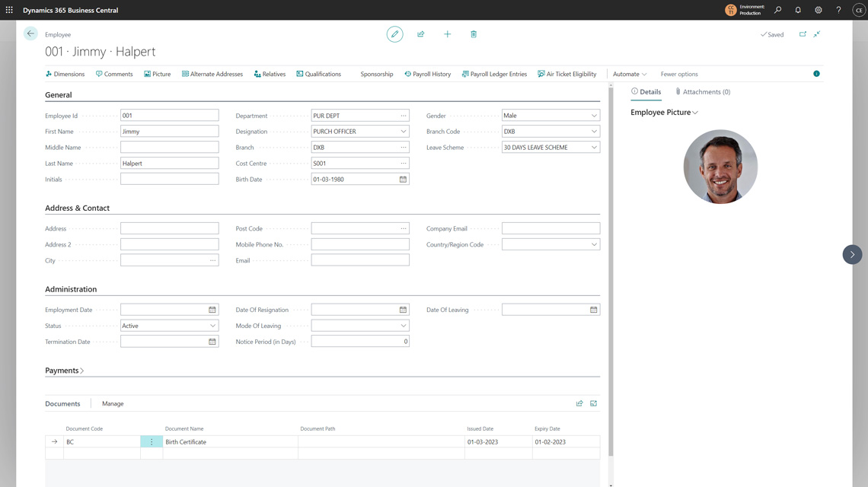Open the Designation dropdown

point(404,132)
